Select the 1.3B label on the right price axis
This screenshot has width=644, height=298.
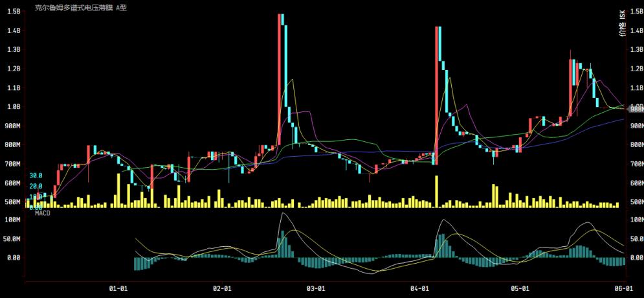pos(637,49)
